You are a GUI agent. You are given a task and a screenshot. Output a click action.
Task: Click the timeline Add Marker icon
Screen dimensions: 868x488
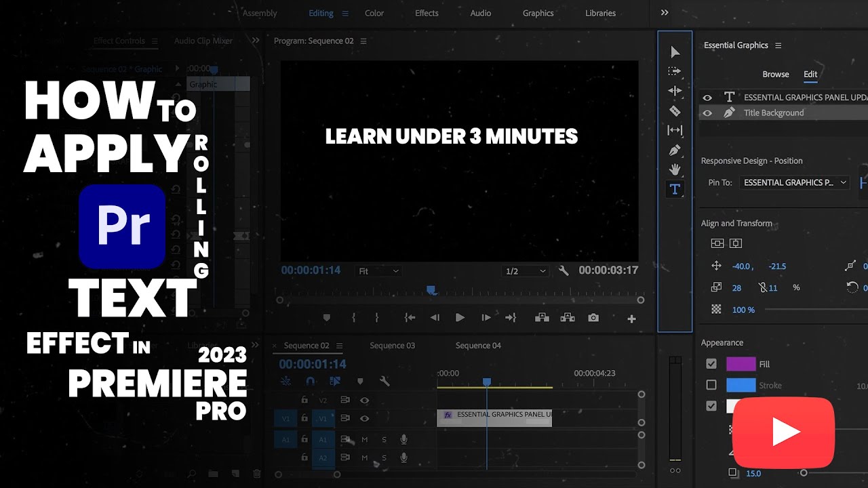point(360,382)
